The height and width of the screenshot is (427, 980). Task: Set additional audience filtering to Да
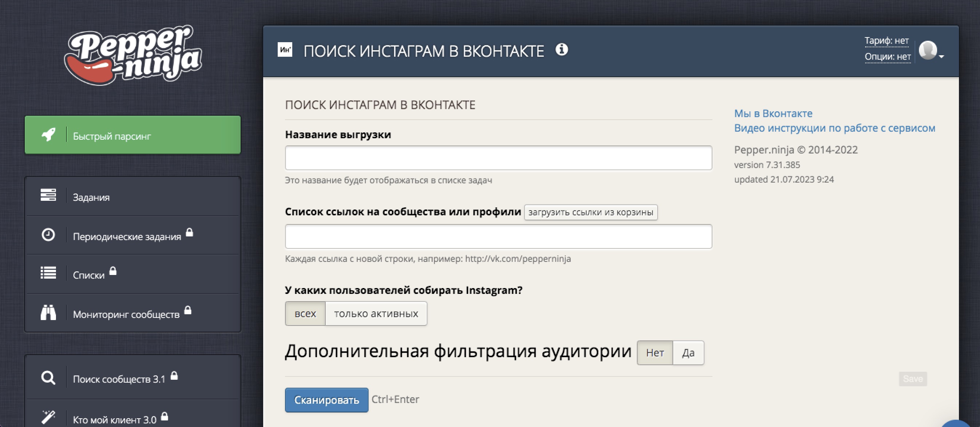(688, 353)
